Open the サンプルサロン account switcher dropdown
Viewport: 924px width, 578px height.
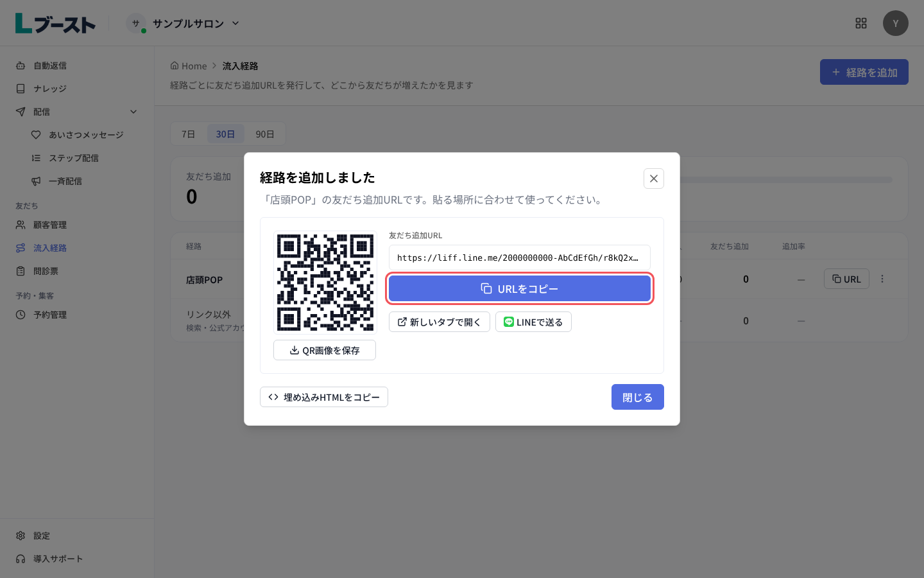point(184,23)
